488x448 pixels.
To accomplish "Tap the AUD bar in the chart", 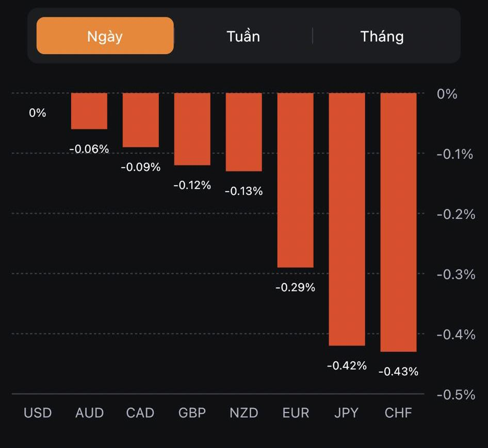I will click(x=89, y=111).
